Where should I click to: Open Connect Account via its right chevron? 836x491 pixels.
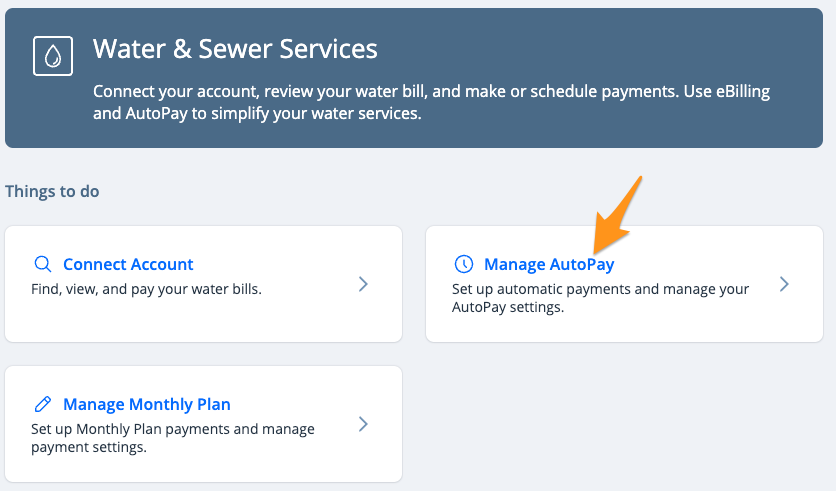click(x=363, y=284)
